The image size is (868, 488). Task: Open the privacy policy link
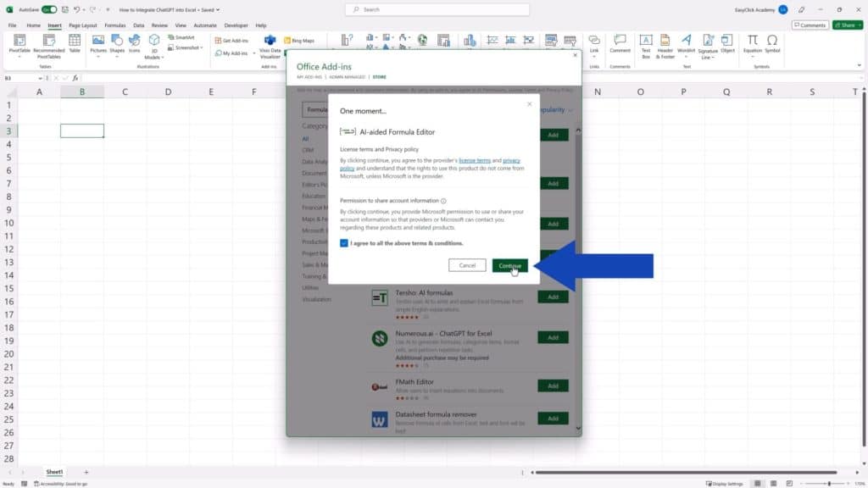511,160
